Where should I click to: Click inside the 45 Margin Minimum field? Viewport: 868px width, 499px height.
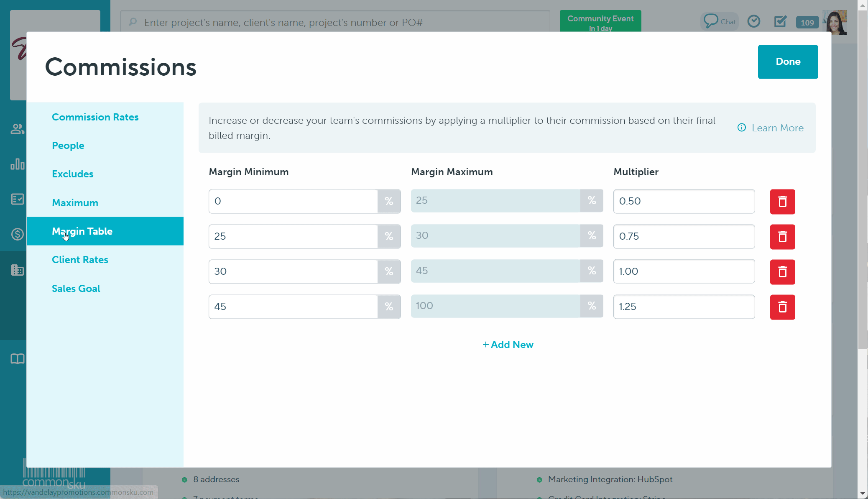293,307
